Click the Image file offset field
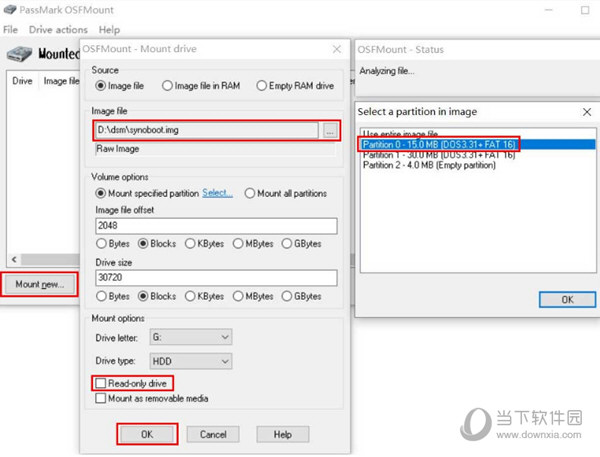This screenshot has width=600, height=457. 216,226
